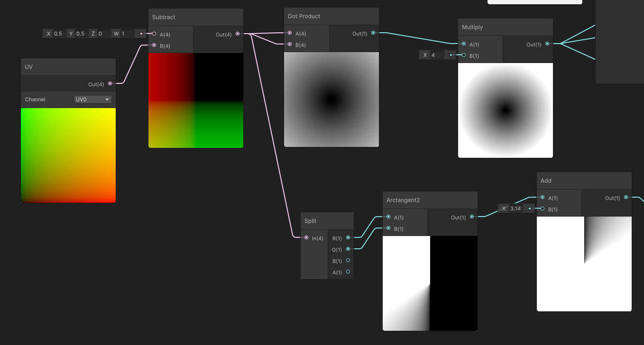Click the Arctangent2 Out(1) output port
Viewport: 644px width, 345px height.
click(472, 217)
